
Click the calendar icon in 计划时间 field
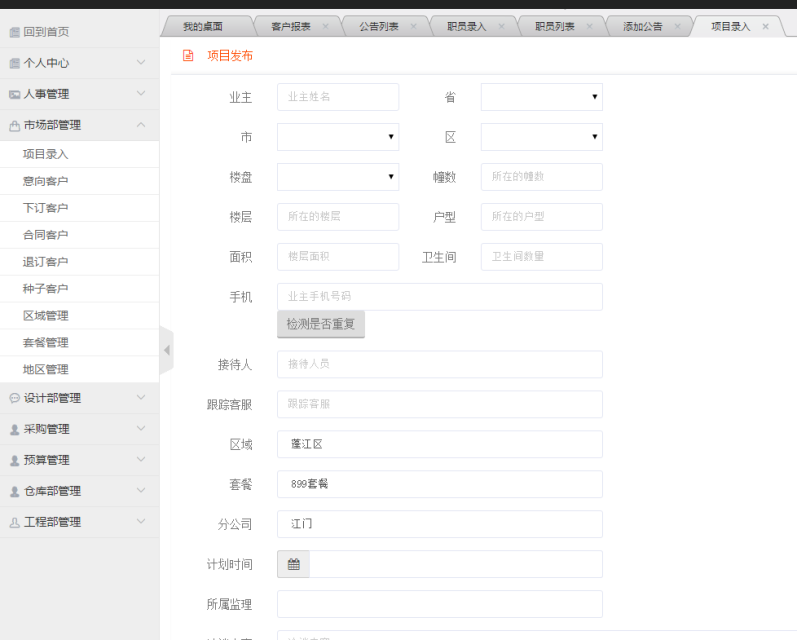pos(293,564)
